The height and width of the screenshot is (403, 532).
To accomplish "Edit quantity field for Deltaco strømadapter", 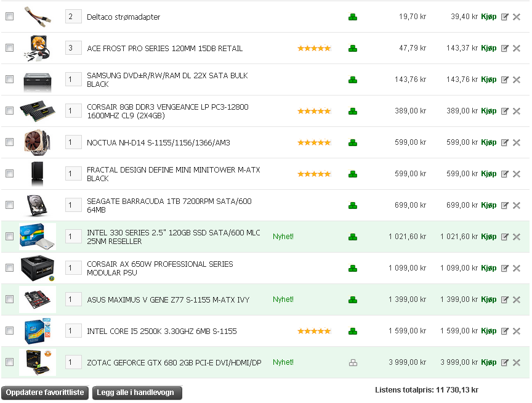I will (x=73, y=17).
